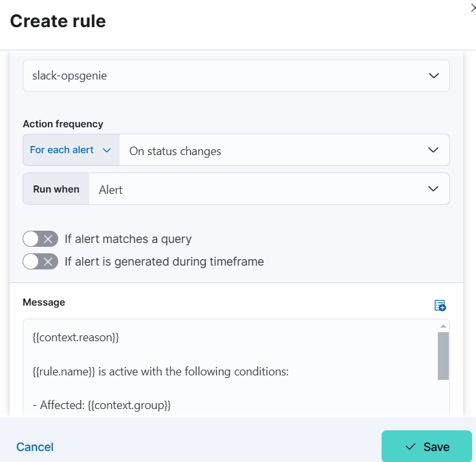Select the Alert value in Run when
The height and width of the screenshot is (462, 476).
(x=269, y=189)
